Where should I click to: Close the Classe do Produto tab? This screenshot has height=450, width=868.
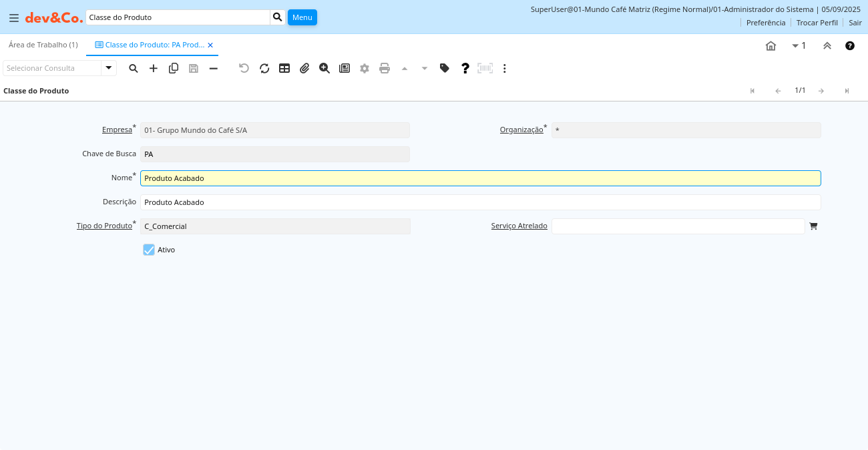(x=210, y=45)
